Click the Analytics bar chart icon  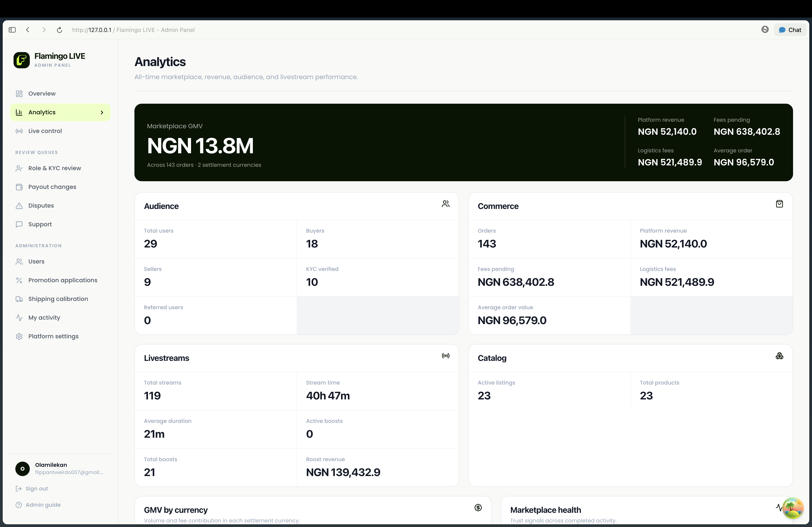point(19,112)
